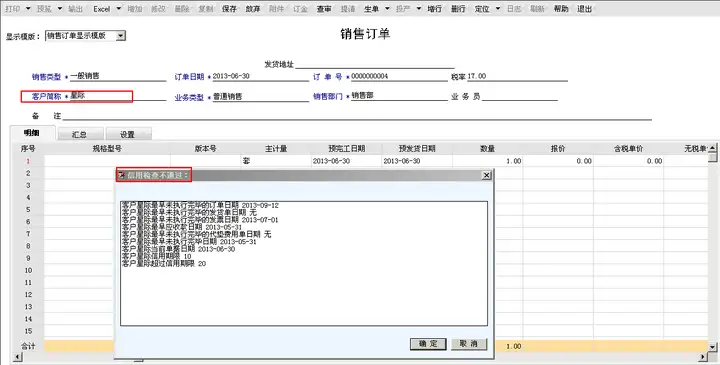This screenshot has height=365, width=720.
Task: Open the 显示模版 combo box
Action: [x=85, y=35]
